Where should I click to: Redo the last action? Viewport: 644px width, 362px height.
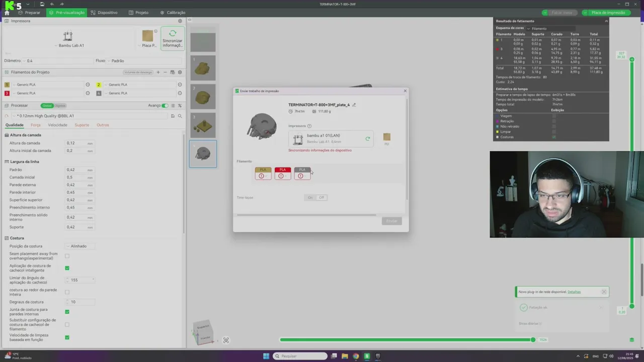(x=61, y=4)
